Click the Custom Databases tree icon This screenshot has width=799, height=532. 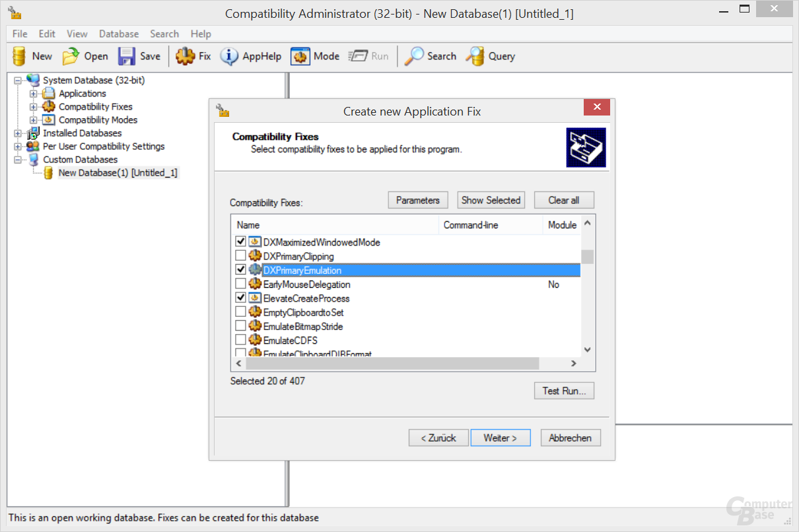coord(32,160)
